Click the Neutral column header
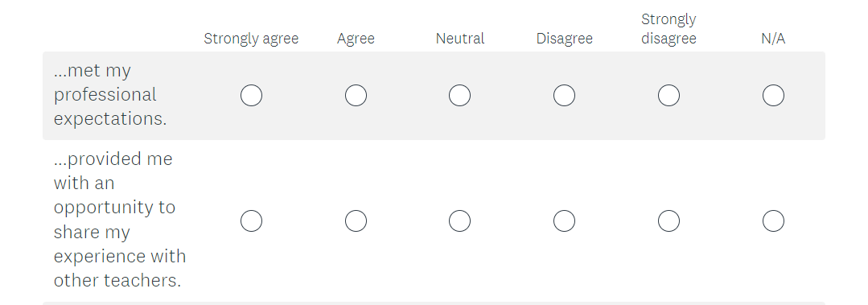 (x=460, y=39)
